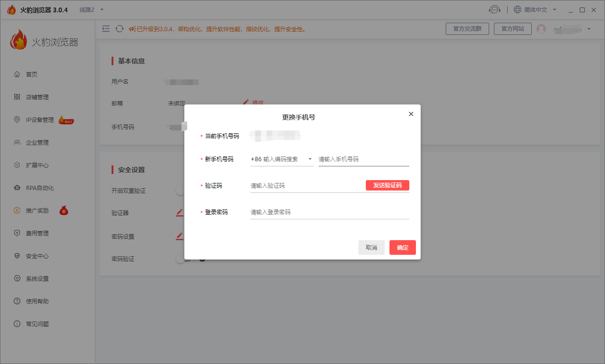Click 官方网站 in the top bar
The width and height of the screenshot is (605, 364).
512,29
